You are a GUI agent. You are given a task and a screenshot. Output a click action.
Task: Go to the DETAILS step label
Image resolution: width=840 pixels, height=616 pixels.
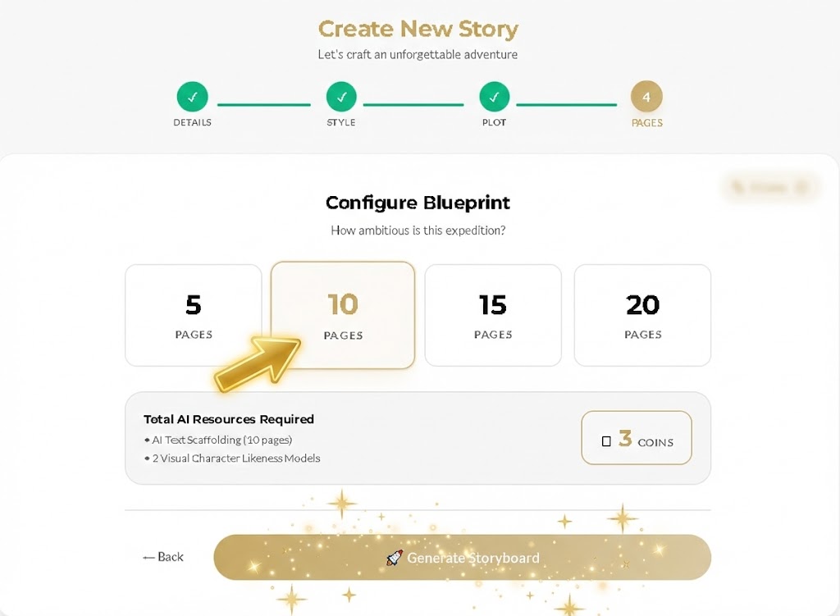192,123
